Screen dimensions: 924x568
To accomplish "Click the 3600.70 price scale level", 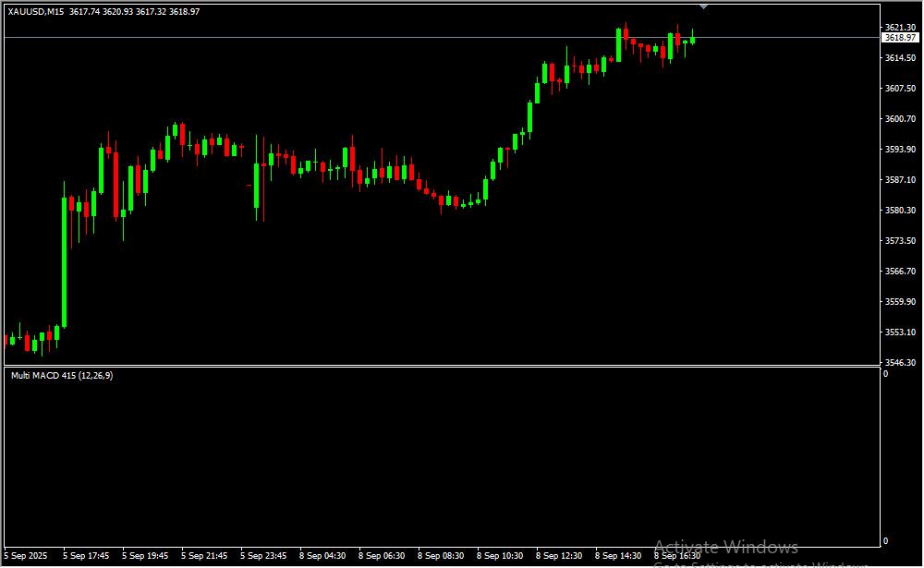I will coord(899,119).
